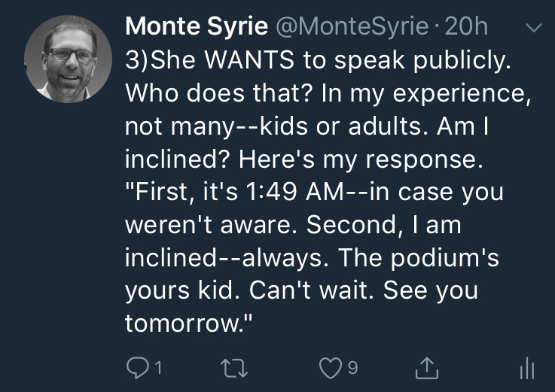The height and width of the screenshot is (392, 555).
Task: Open the tweet options chevron menu
Action: (532, 28)
